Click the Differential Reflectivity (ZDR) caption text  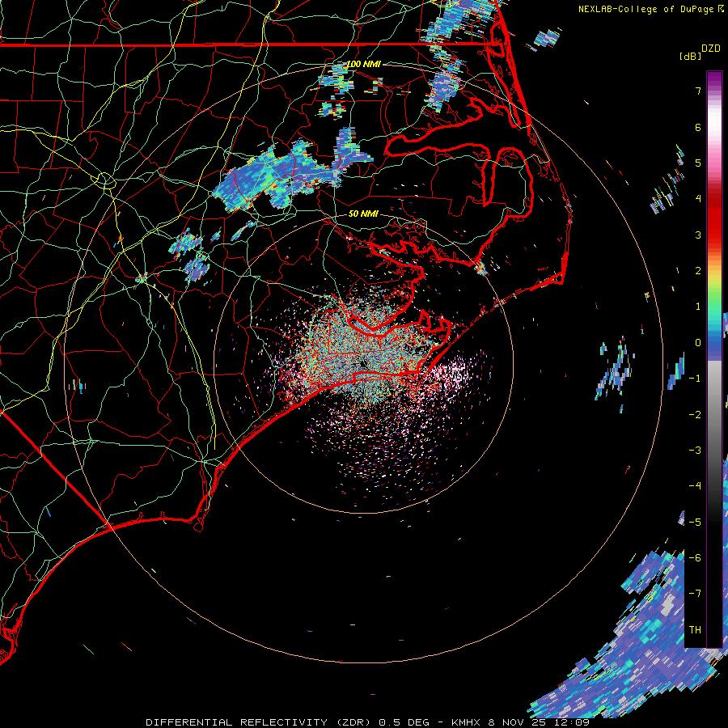(258, 722)
